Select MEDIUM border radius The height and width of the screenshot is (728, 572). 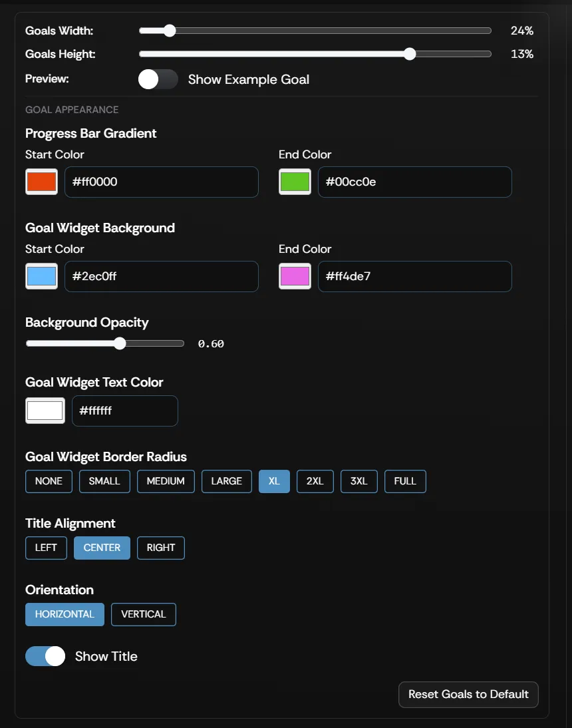(x=166, y=481)
